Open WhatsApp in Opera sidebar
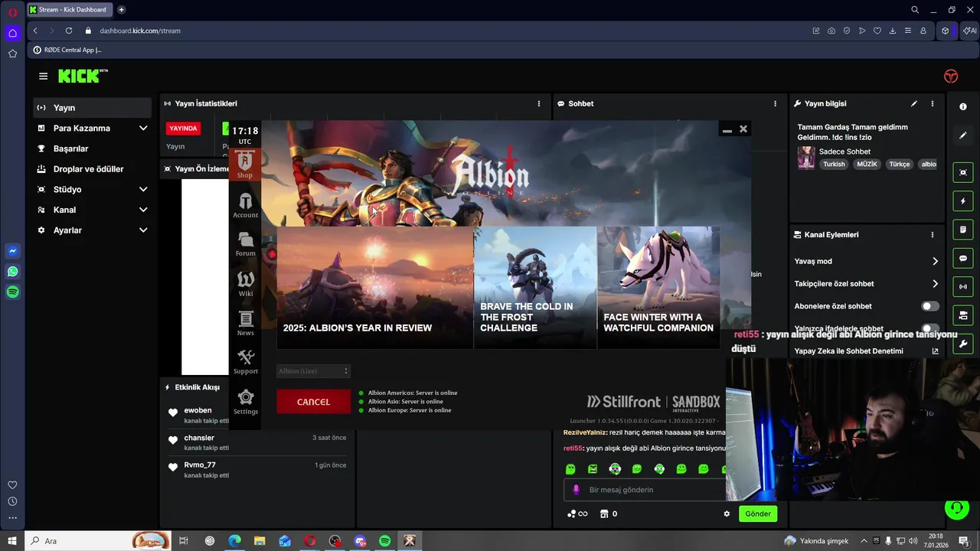 coord(12,272)
